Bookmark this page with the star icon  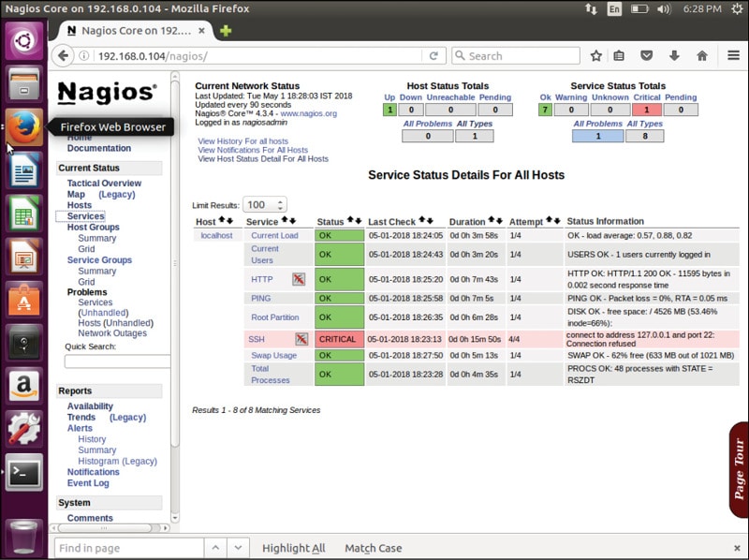click(596, 56)
